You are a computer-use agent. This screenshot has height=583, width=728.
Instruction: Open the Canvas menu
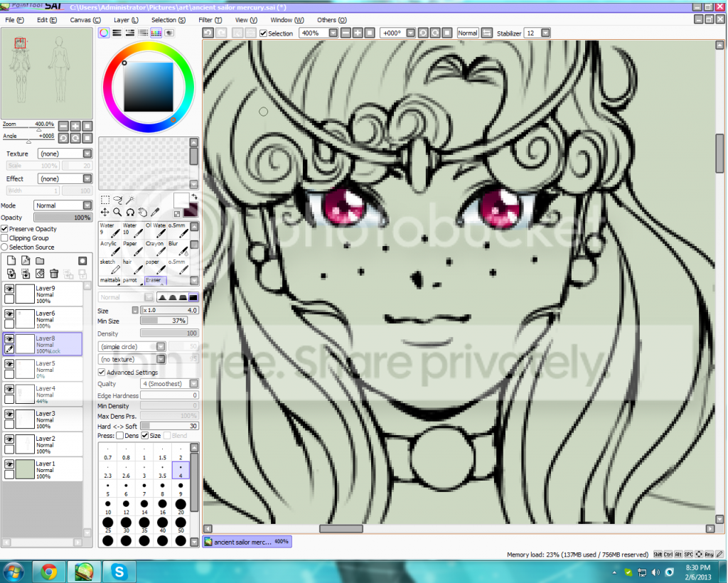click(x=85, y=20)
